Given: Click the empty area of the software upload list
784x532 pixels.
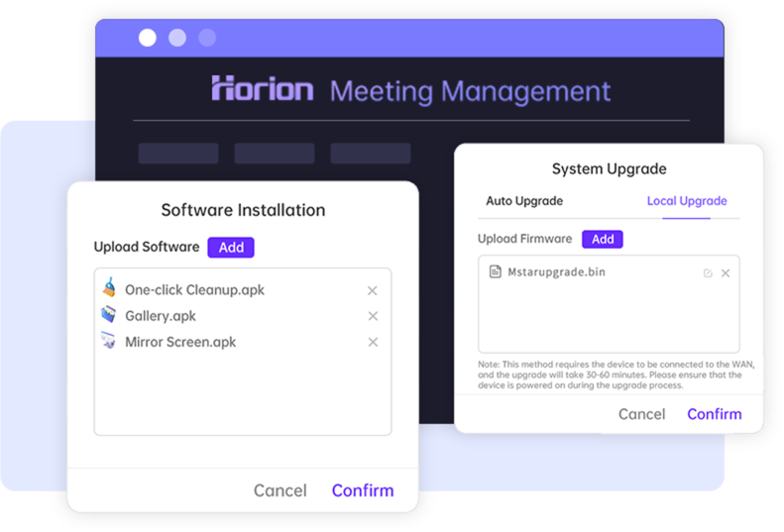Looking at the screenshot, I should [242, 396].
